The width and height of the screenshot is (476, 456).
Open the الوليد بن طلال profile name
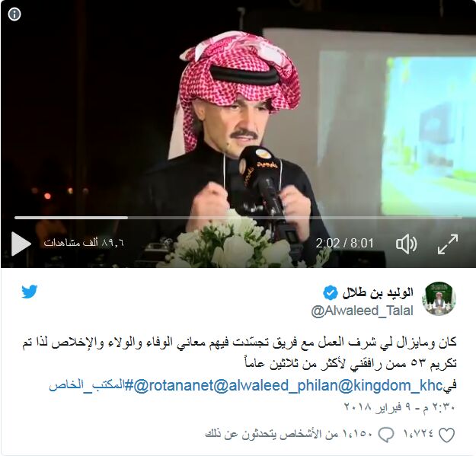378,293
